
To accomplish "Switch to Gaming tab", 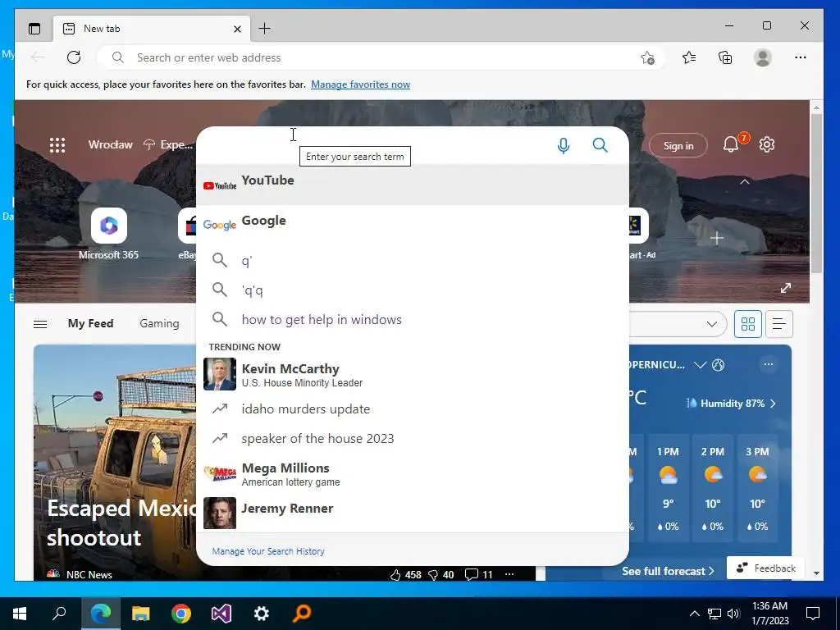I will coord(160,323).
